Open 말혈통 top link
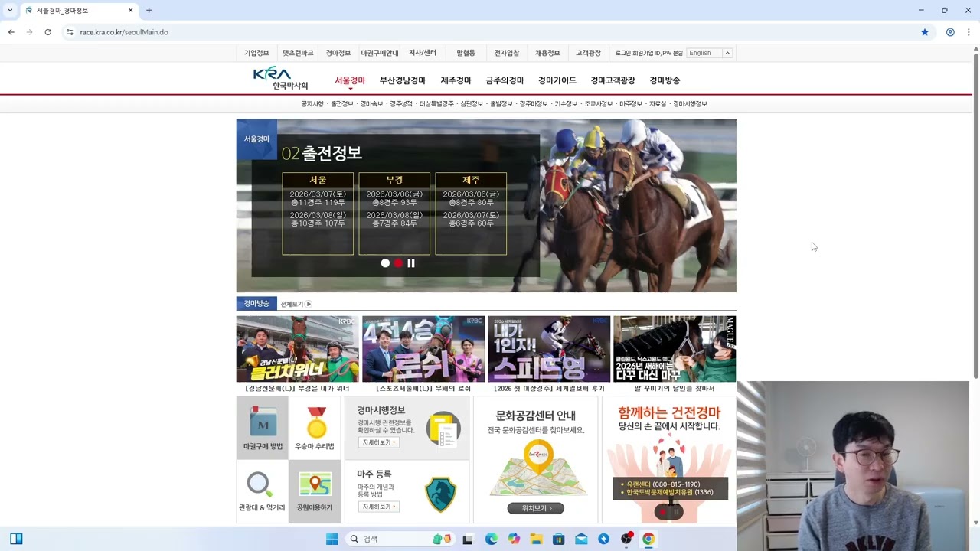The height and width of the screenshot is (551, 980). [465, 53]
